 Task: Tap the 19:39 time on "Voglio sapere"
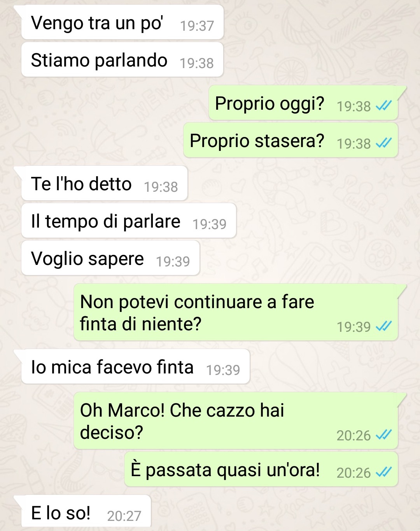point(173,261)
